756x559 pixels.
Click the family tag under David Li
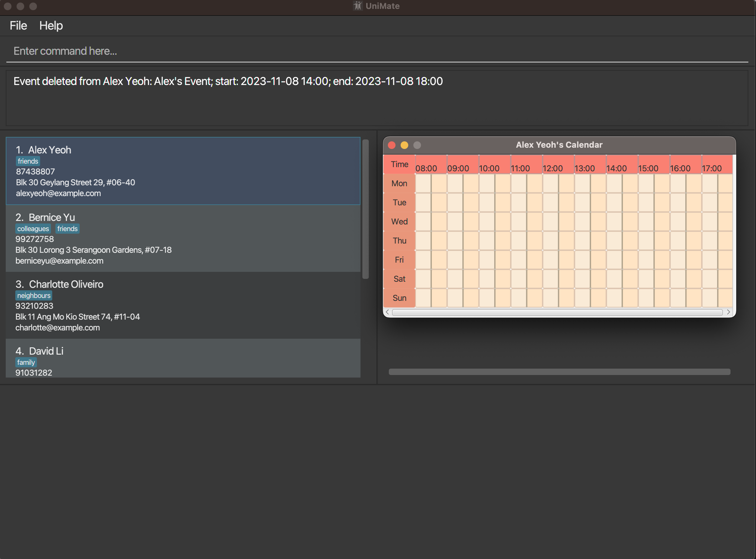(26, 362)
